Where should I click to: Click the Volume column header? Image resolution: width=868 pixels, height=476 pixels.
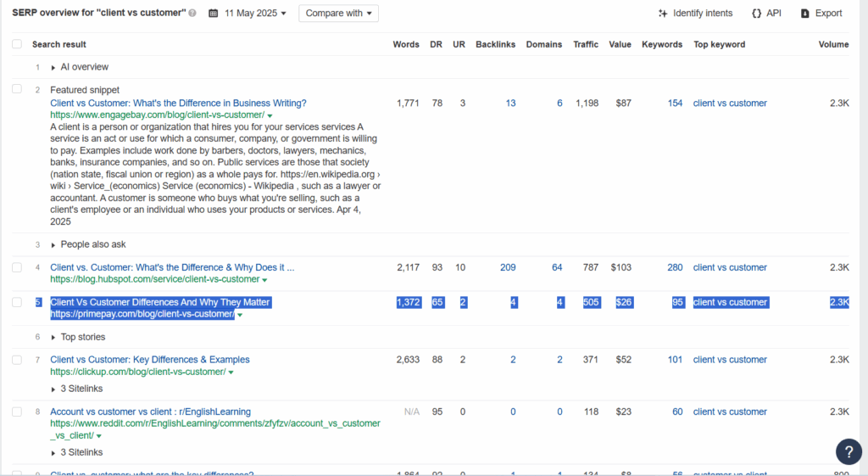click(834, 44)
